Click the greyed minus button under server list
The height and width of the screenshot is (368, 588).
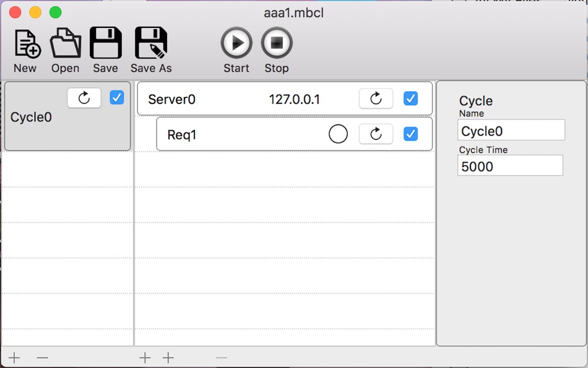click(x=221, y=358)
